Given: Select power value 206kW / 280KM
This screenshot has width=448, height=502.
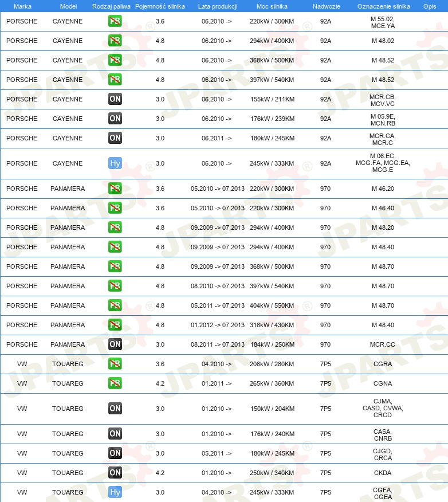Looking at the screenshot, I should (272, 364).
